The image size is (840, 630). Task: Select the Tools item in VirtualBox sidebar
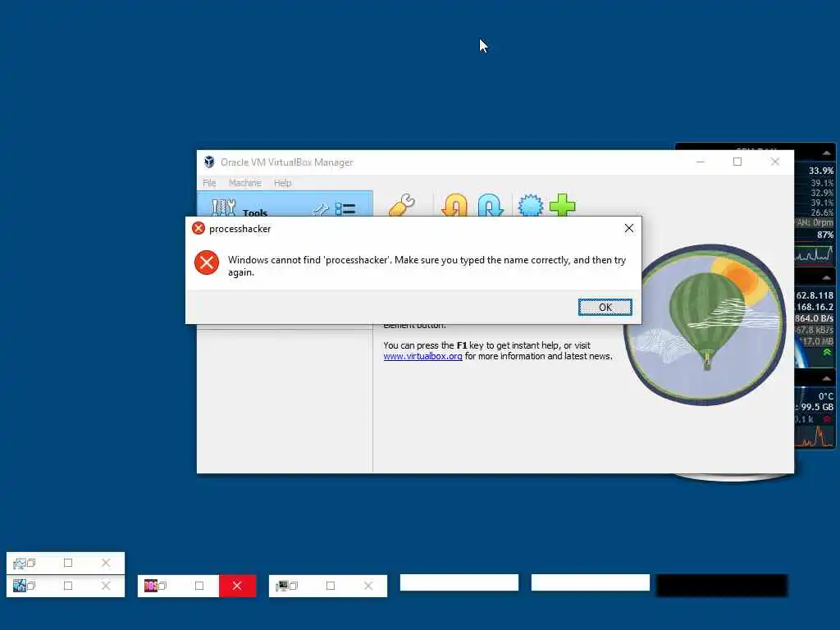[285, 204]
